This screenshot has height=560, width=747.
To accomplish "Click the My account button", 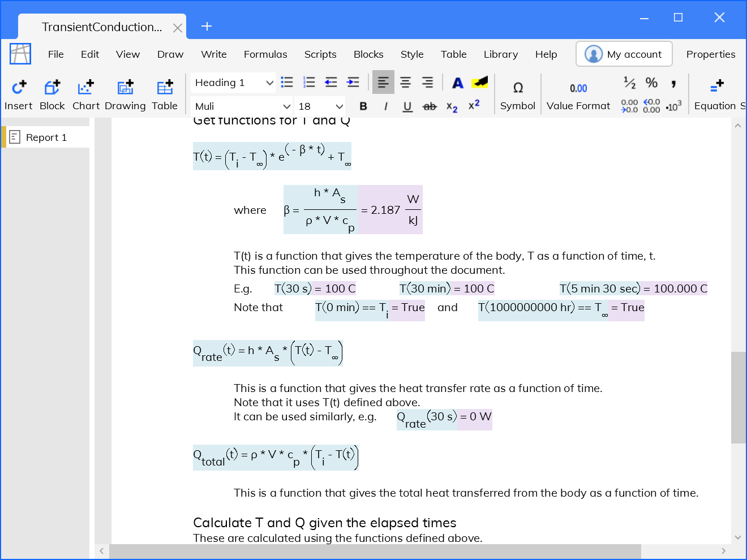I will [x=624, y=54].
